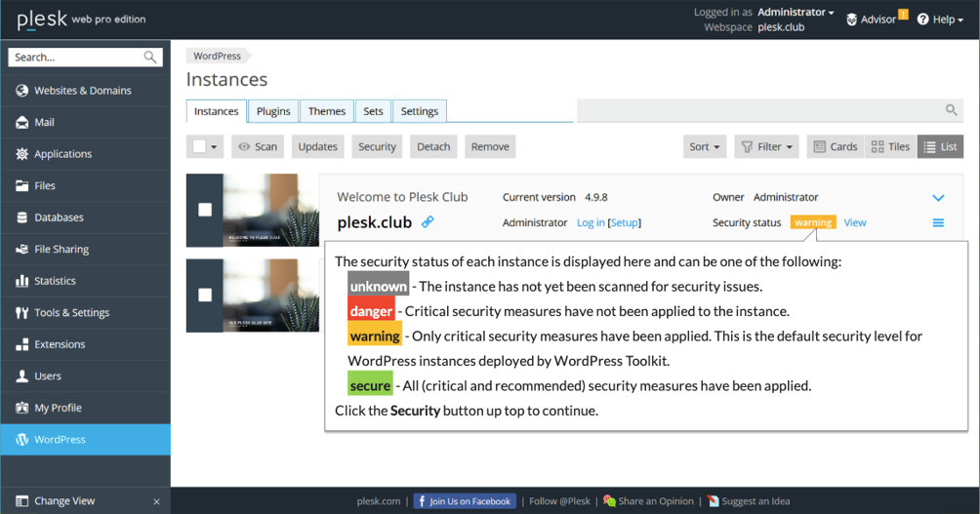The width and height of the screenshot is (980, 514).
Task: Switch to Tiles view
Action: (x=890, y=146)
